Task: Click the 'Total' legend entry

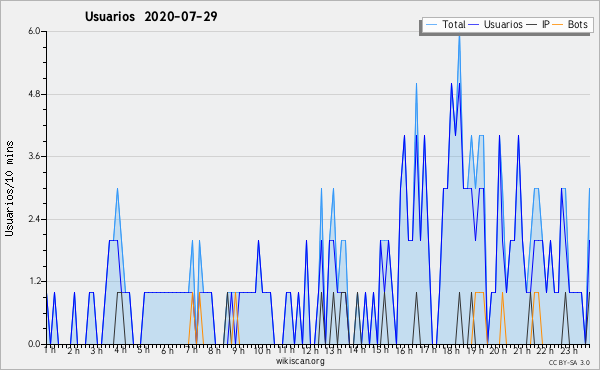Action: 454,24
